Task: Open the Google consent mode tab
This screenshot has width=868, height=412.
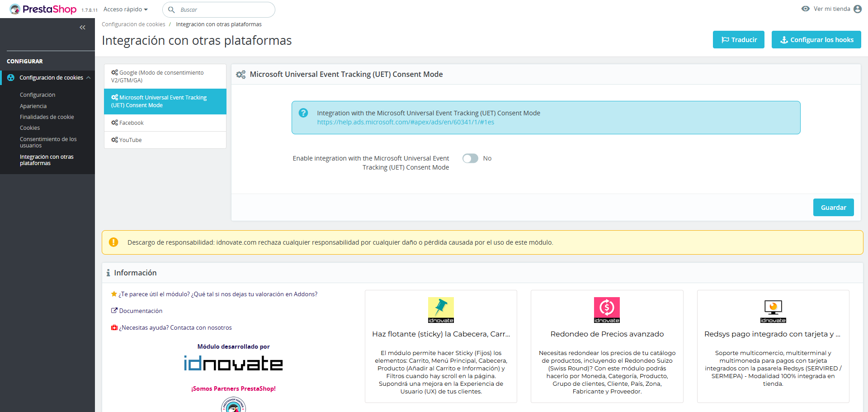Action: pos(161,76)
